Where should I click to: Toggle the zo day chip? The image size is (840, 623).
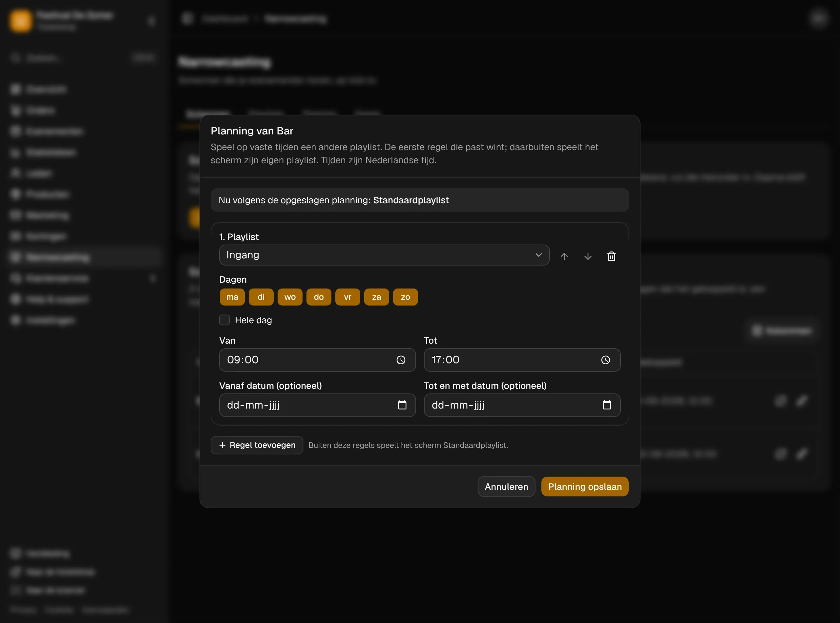[405, 297]
